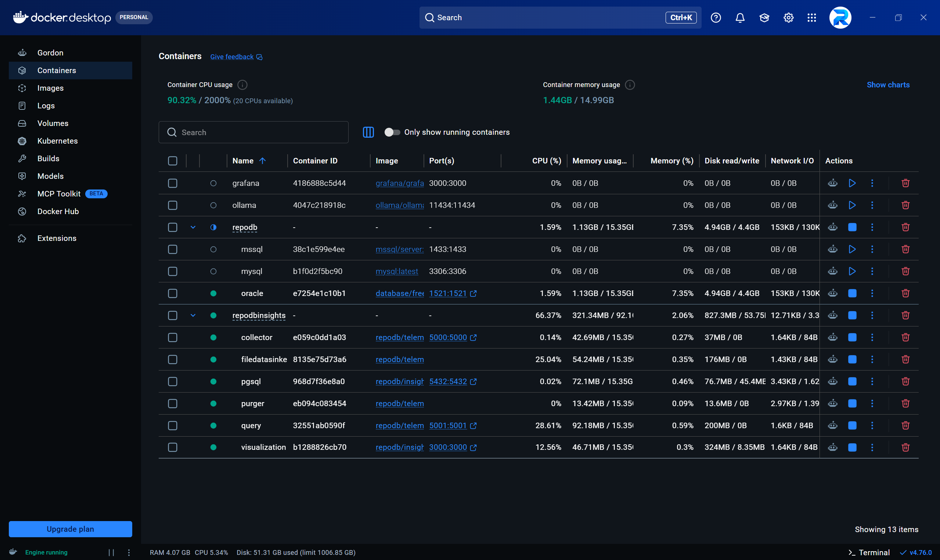Image resolution: width=940 pixels, height=560 pixels.
Task: Click the v4.76.0 version indicator
Action: point(915,552)
